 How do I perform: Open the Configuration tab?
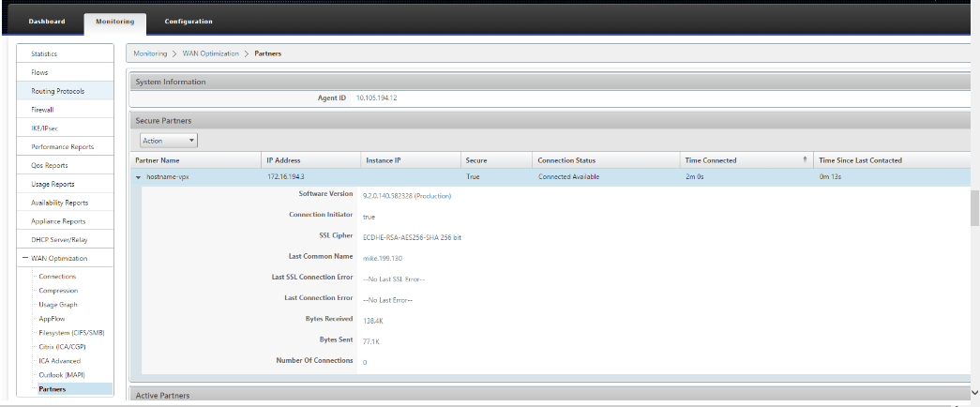coord(188,22)
